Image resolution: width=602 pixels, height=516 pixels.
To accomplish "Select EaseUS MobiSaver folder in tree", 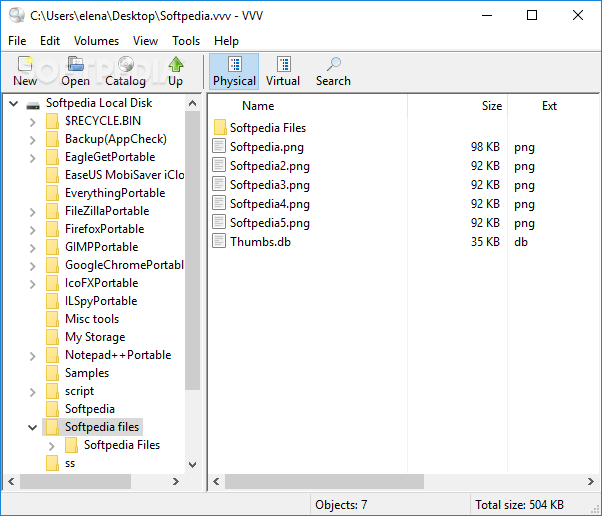I will point(124,175).
